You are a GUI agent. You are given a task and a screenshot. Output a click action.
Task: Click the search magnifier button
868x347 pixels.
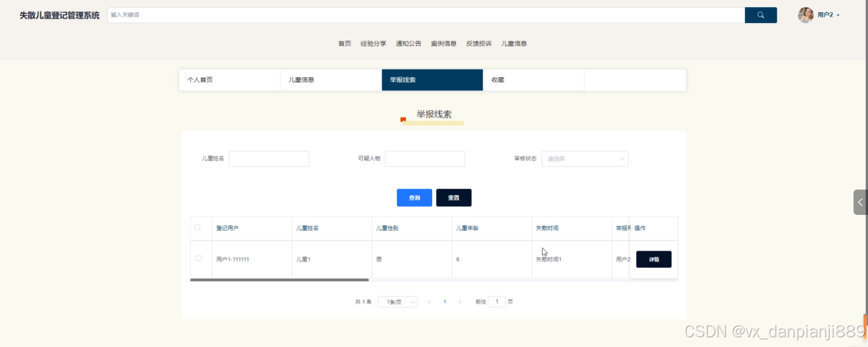[x=760, y=15]
